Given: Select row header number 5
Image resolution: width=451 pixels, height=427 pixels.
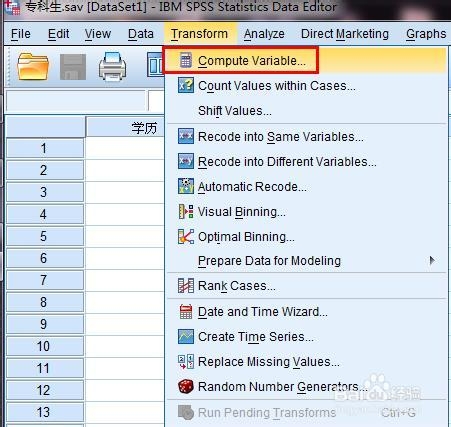Looking at the screenshot, I should pyautogui.click(x=45, y=236).
